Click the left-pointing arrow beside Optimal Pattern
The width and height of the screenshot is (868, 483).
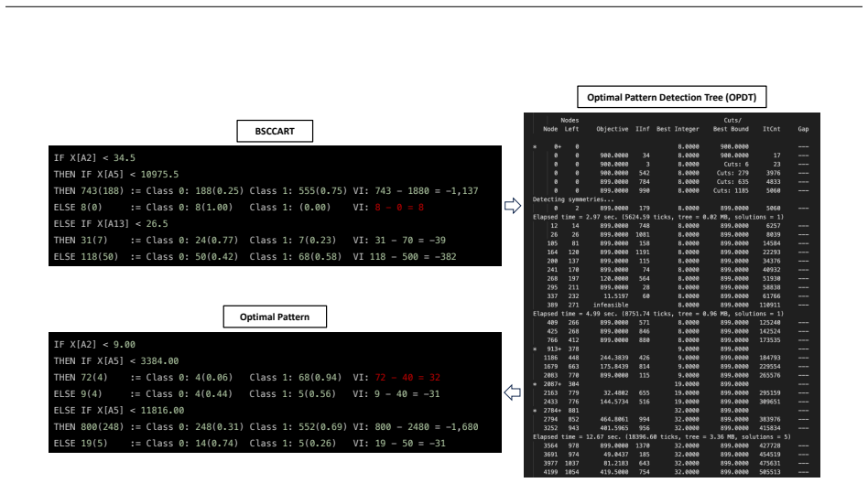click(x=513, y=392)
